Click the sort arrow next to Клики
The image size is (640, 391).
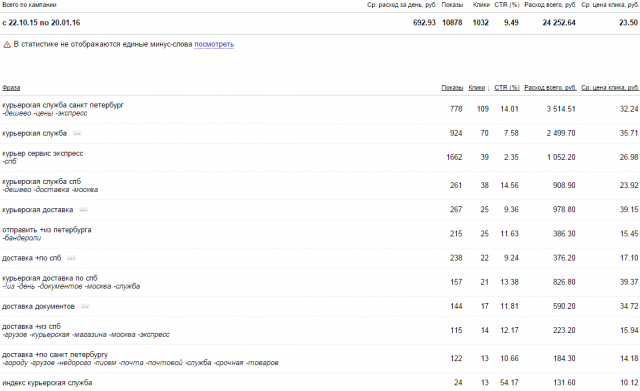point(488,88)
